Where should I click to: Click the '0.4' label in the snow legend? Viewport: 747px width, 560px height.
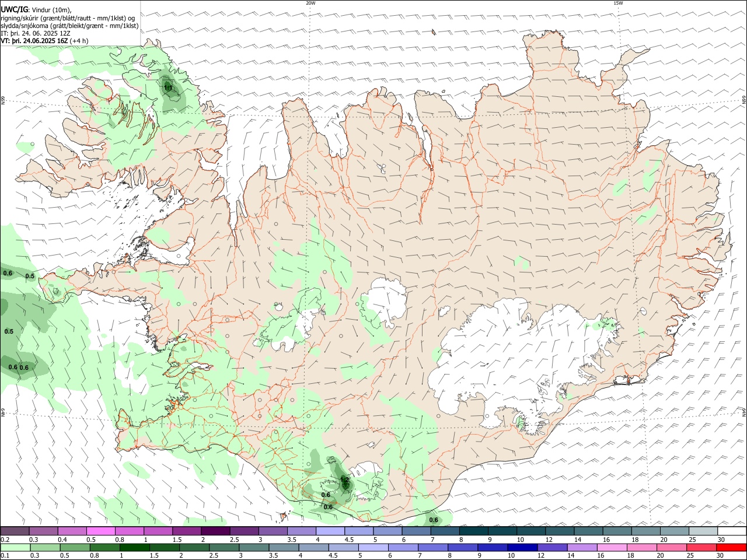[x=62, y=540]
